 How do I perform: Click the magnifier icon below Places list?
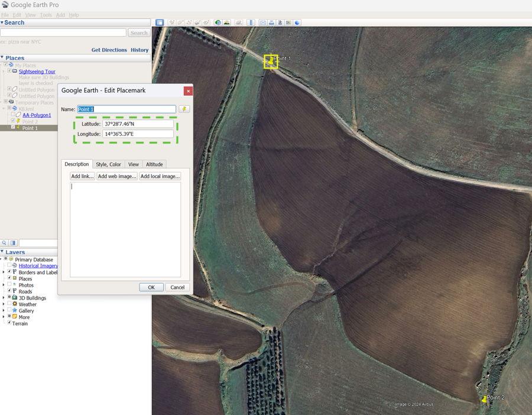(4, 243)
